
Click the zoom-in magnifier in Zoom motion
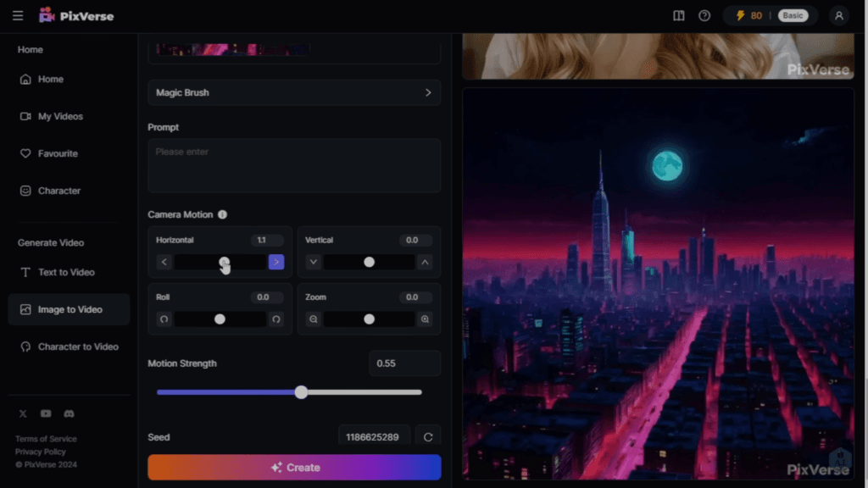pos(425,319)
